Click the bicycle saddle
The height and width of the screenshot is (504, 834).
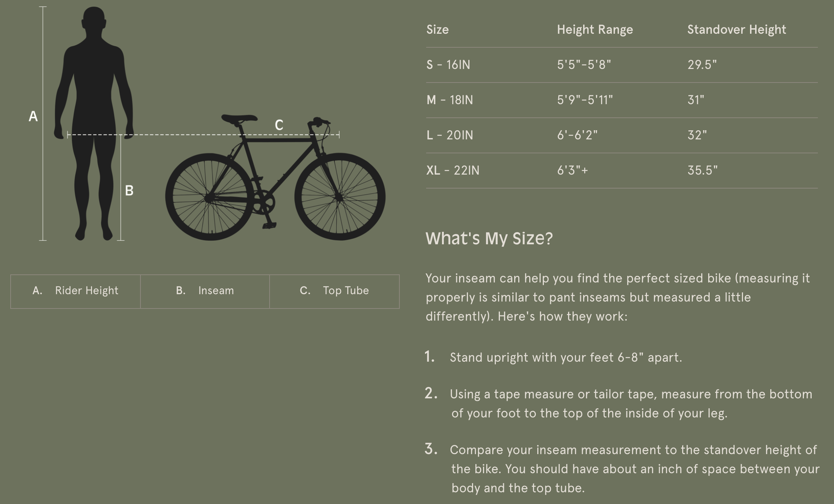pos(239,118)
